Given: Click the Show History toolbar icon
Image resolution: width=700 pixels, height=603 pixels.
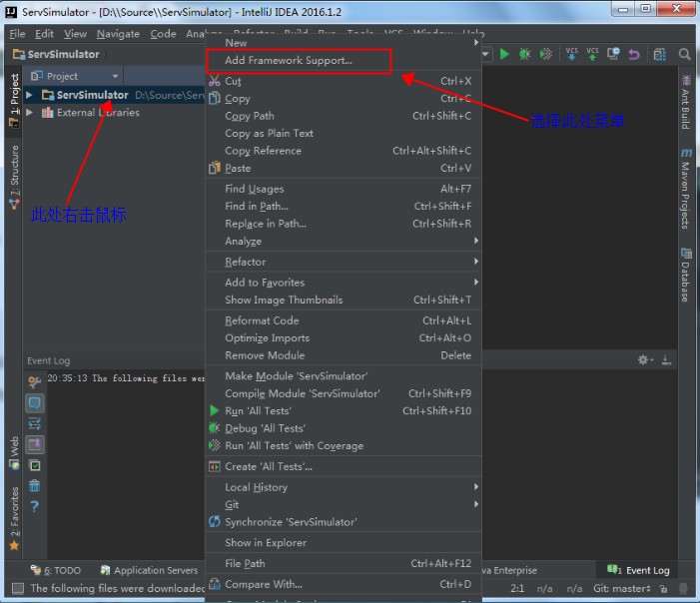Looking at the screenshot, I should pos(613,54).
